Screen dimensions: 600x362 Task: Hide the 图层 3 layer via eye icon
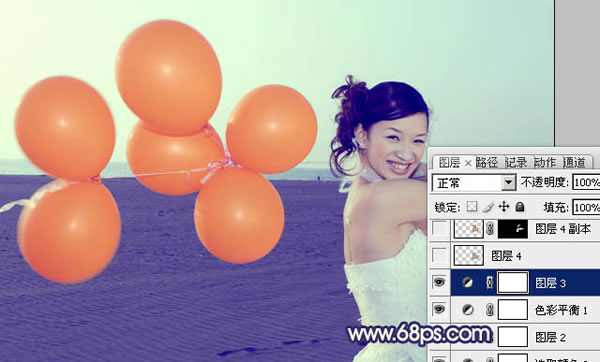[439, 282]
